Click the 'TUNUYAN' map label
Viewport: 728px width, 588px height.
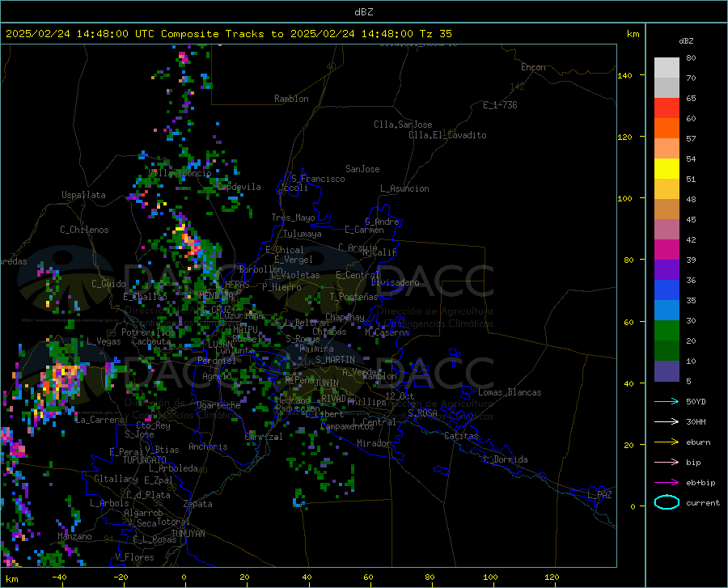188,534
